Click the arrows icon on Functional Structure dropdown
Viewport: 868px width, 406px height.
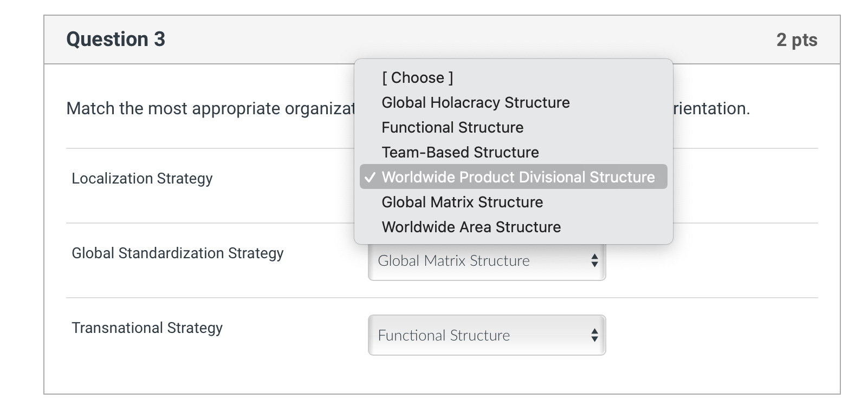point(594,335)
